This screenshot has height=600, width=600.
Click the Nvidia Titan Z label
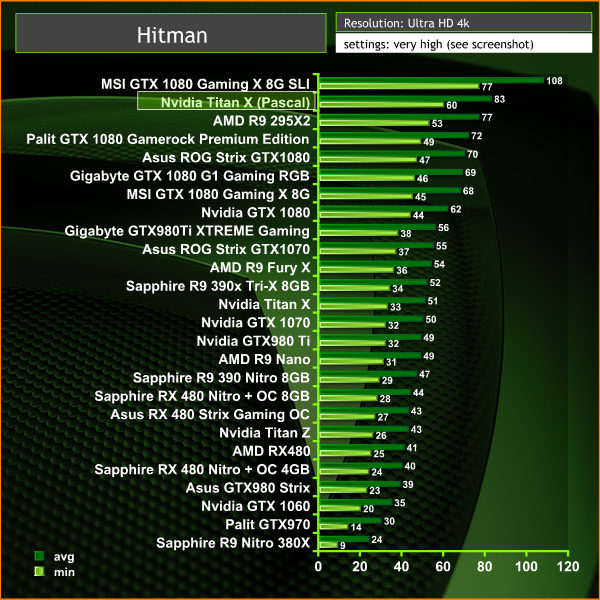264,433
